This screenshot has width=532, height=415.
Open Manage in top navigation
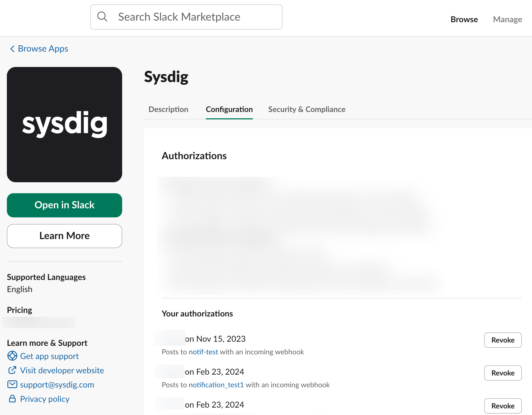[x=507, y=19]
